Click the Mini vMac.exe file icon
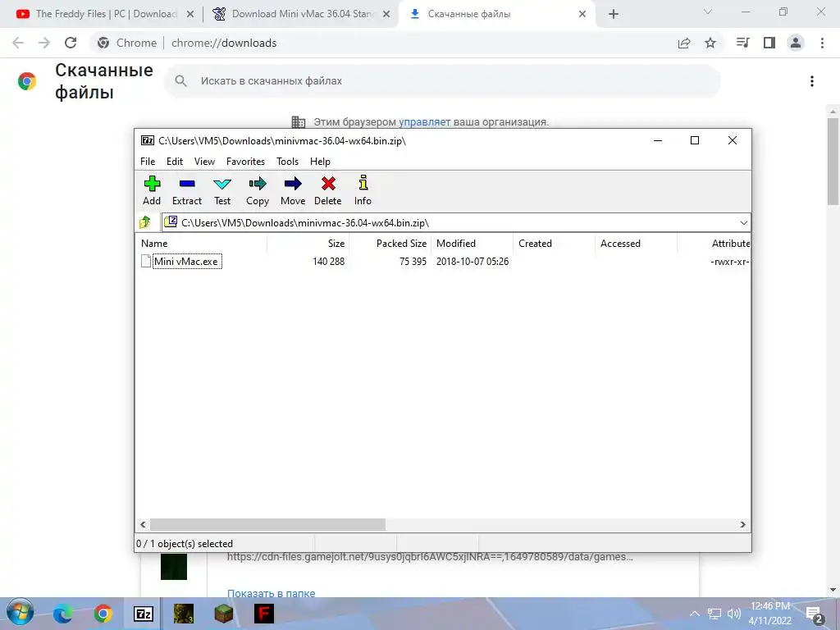840x630 pixels. 146,262
